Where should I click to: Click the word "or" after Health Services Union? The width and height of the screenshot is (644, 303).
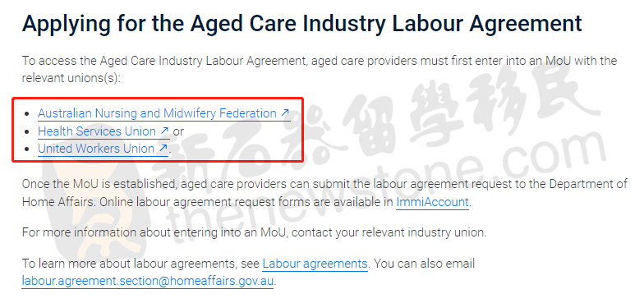[x=178, y=131]
